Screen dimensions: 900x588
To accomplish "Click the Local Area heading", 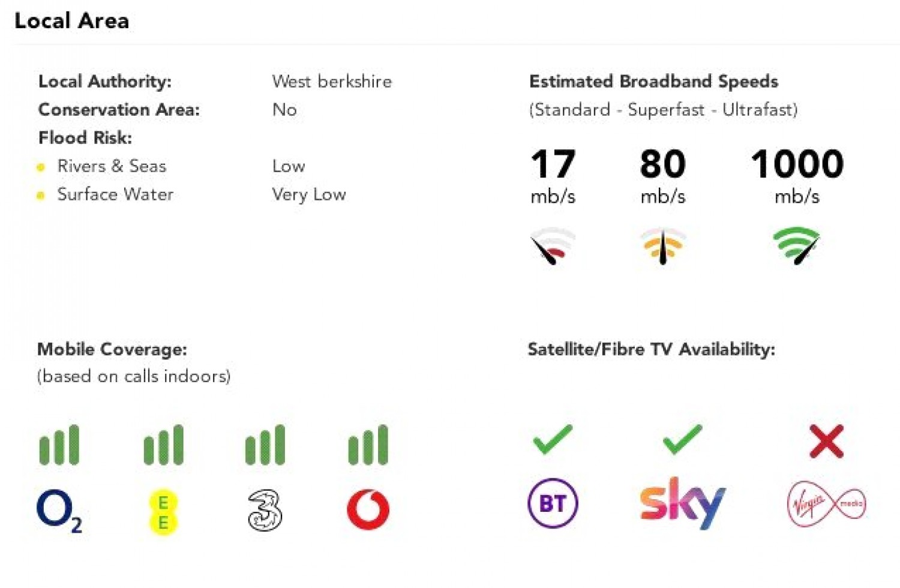I will tap(71, 21).
